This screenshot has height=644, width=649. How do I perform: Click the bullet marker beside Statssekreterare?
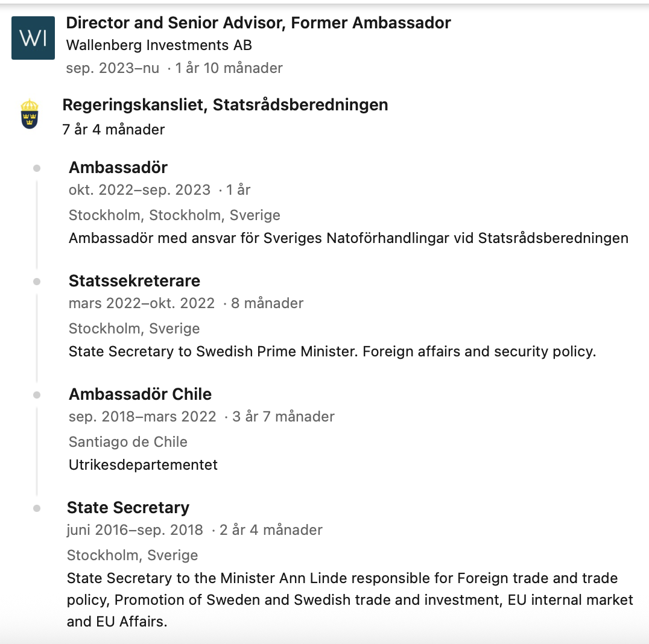pyautogui.click(x=37, y=282)
